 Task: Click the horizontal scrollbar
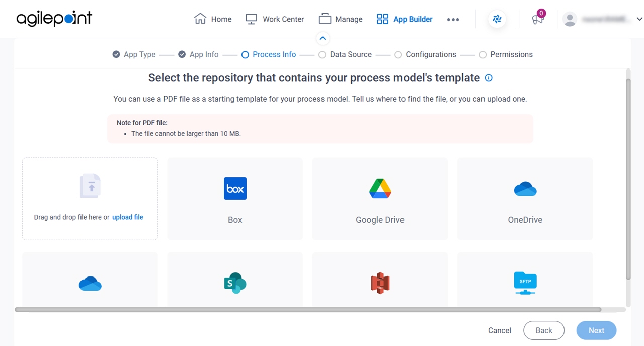pyautogui.click(x=308, y=310)
